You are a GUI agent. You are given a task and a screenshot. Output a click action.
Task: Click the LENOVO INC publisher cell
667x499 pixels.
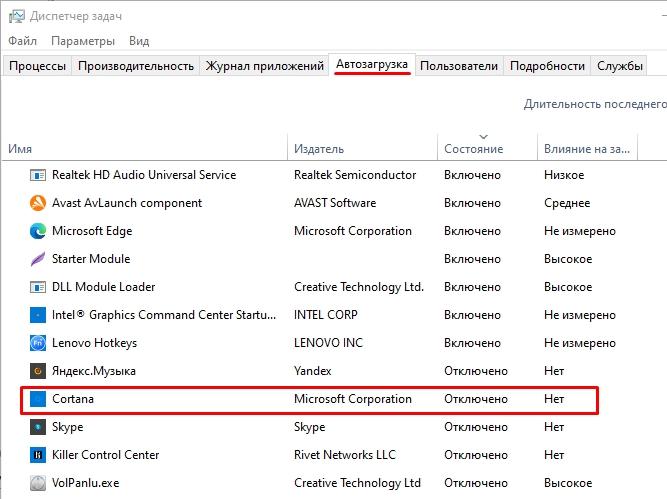328,343
